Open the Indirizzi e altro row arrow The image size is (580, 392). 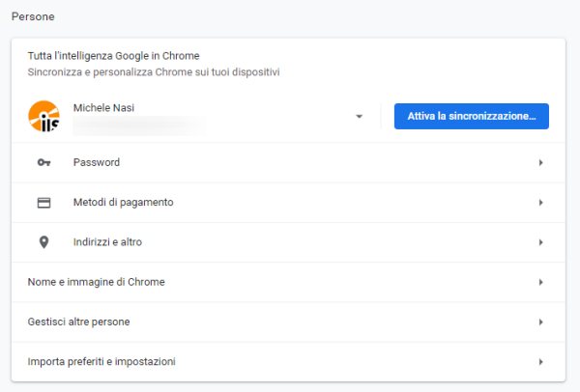coord(540,242)
